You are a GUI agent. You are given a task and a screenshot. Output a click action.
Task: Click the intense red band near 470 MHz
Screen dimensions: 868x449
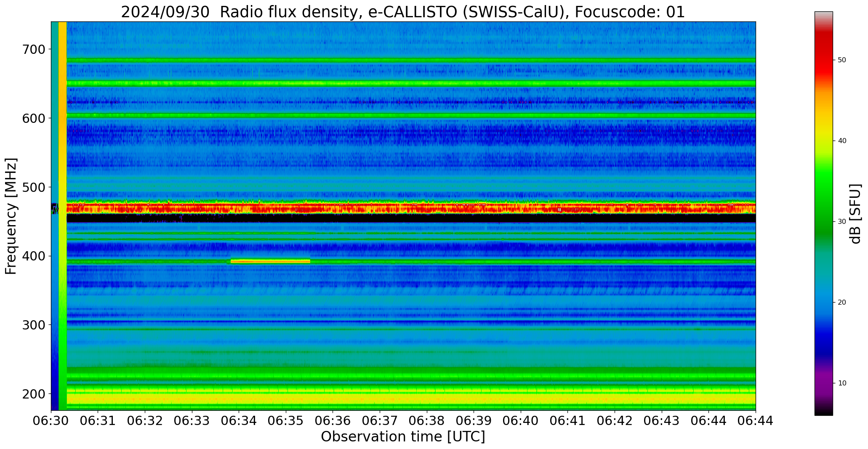411,207
